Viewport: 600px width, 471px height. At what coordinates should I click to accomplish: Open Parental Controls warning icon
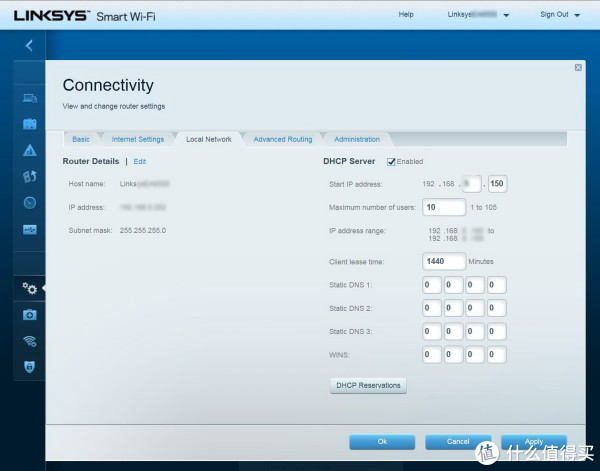(x=29, y=150)
